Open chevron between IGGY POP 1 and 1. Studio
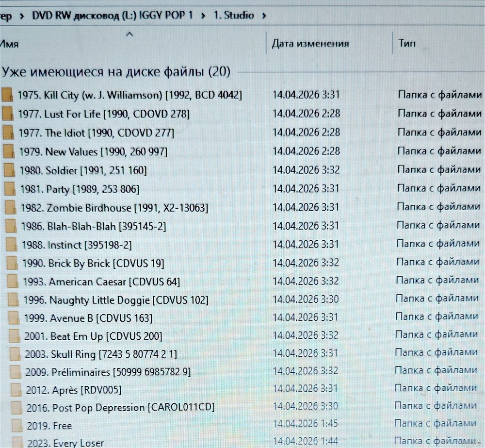The width and height of the screenshot is (485, 448). [x=203, y=16]
